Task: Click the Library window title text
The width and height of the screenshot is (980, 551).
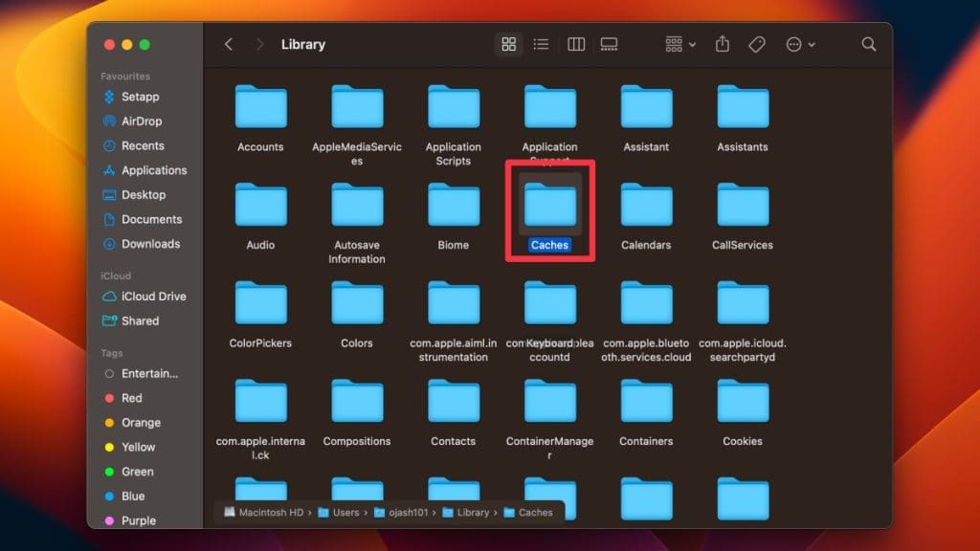Action: coord(303,44)
